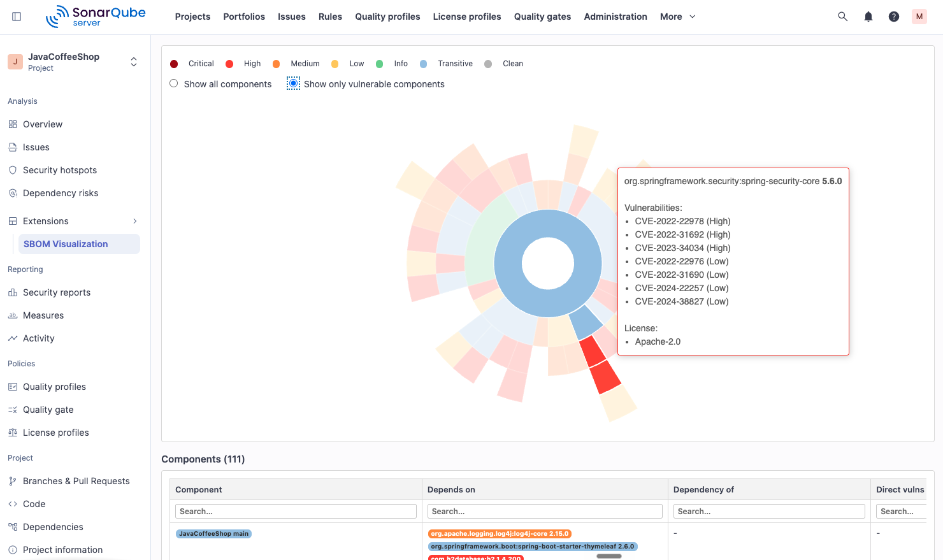Viewport: 943px width, 560px height.
Task: Collapse the sidebar with the panel icon
Action: click(x=17, y=17)
